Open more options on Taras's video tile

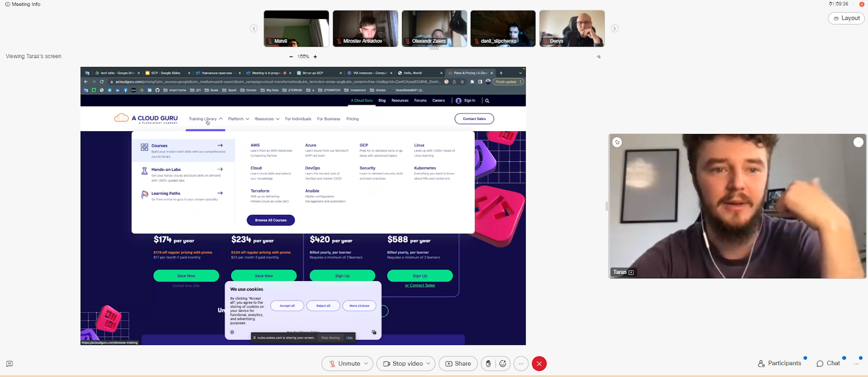click(x=858, y=142)
